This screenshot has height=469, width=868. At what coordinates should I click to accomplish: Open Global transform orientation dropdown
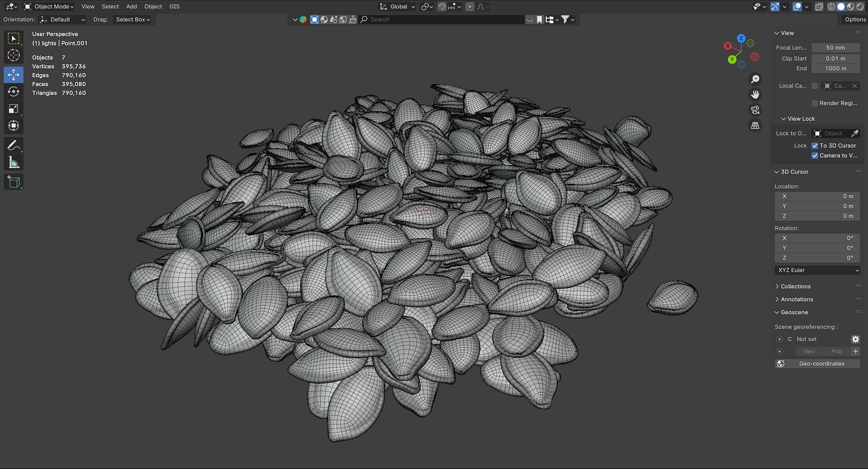click(398, 7)
